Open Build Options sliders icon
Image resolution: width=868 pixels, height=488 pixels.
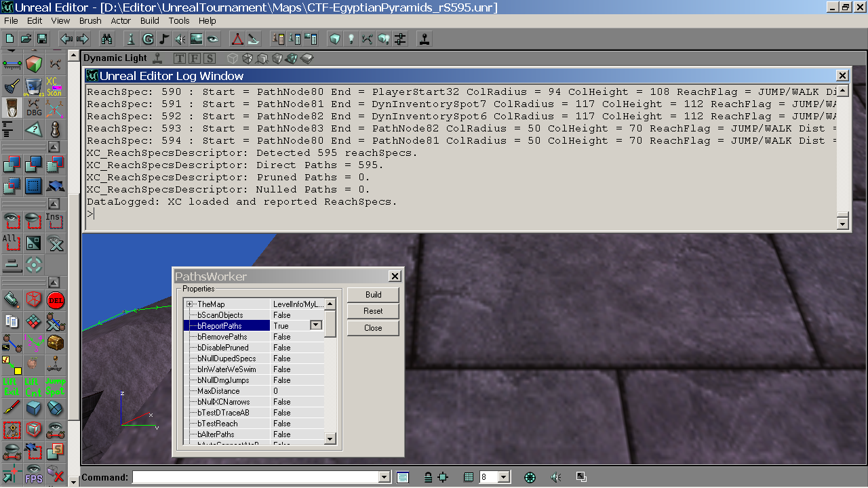click(400, 39)
